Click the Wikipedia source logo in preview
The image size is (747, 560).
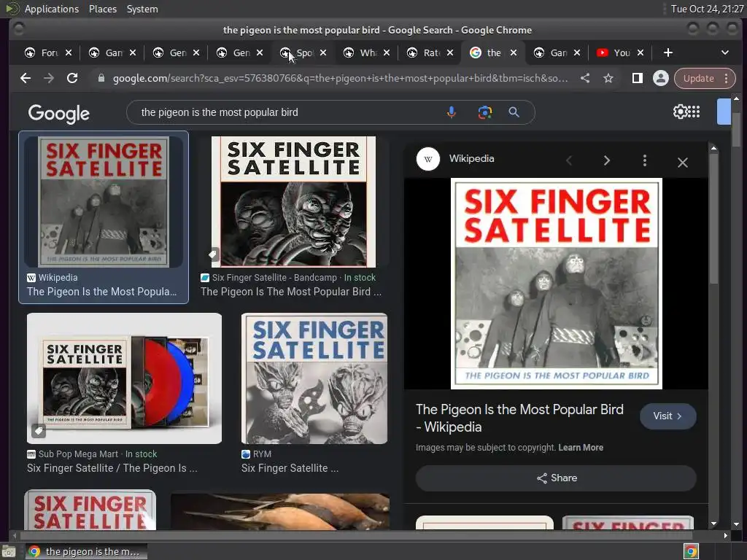(x=427, y=159)
